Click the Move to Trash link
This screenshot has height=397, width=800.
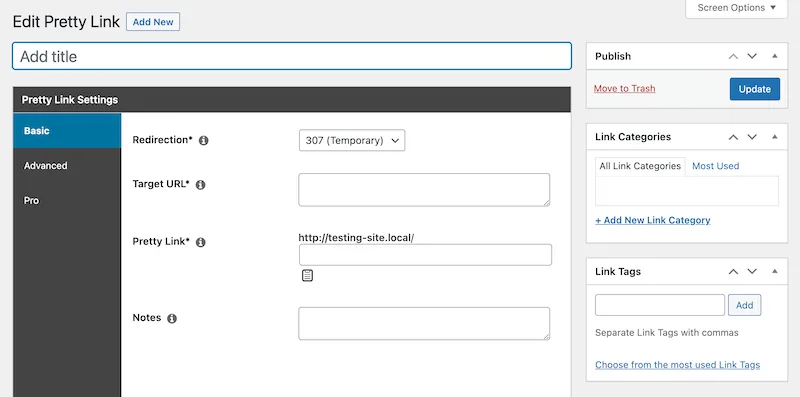coord(624,88)
